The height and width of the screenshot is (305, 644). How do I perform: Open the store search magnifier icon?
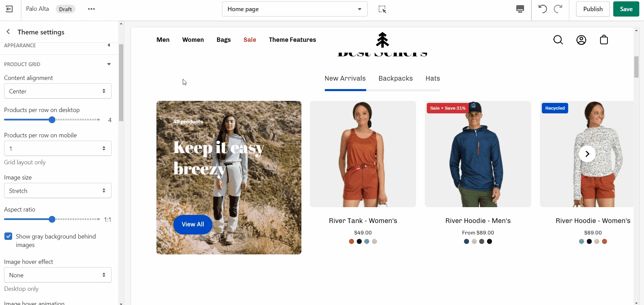point(558,40)
